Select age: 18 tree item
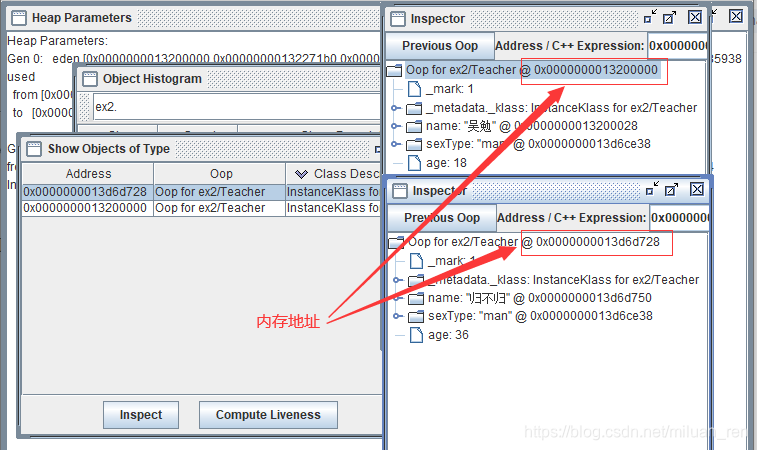The image size is (757, 450). pos(446,163)
